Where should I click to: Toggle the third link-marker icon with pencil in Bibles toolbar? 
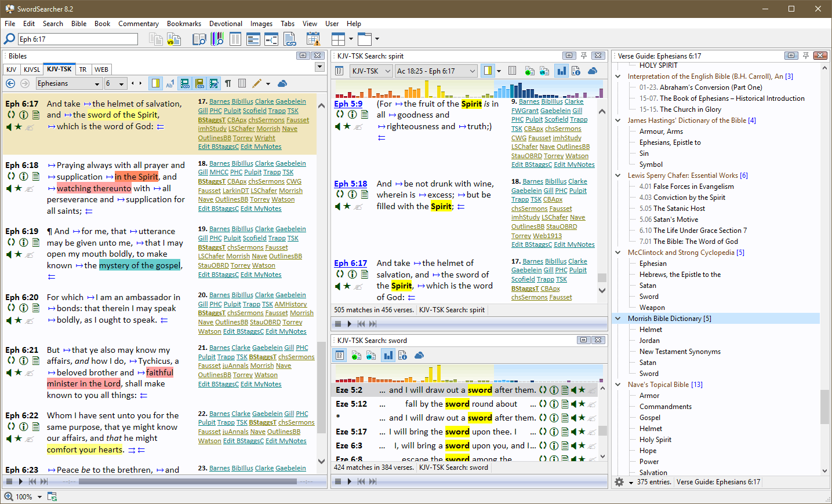tap(214, 83)
